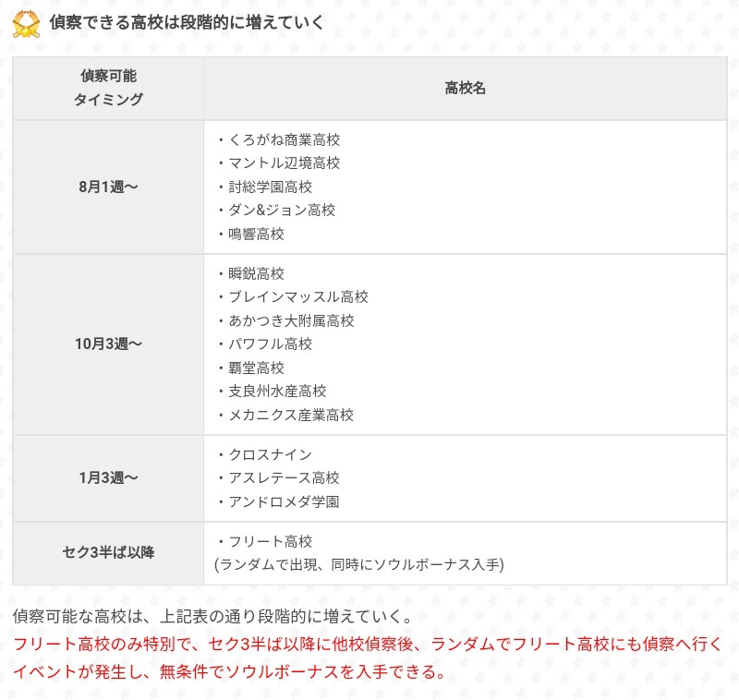739x700 pixels.
Task: Click the gold trophy icon beside the heading
Action: click(x=26, y=24)
